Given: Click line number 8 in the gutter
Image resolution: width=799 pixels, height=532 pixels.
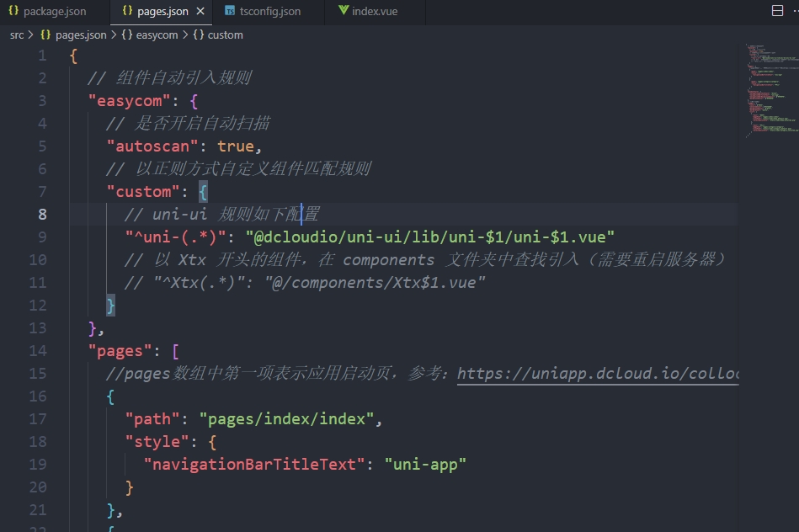Looking at the screenshot, I should click(x=41, y=214).
